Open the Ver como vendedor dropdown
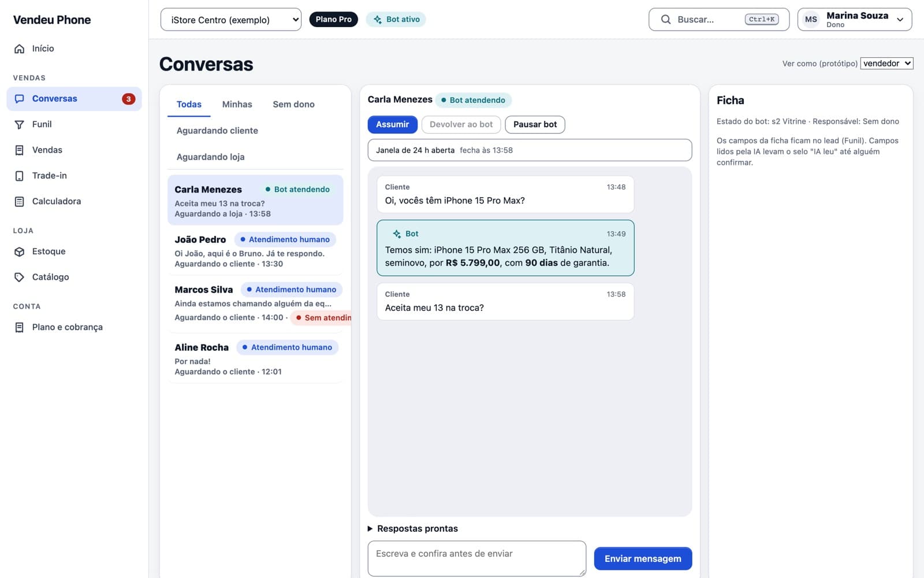Screen dimensions: 924x578 pos(886,63)
